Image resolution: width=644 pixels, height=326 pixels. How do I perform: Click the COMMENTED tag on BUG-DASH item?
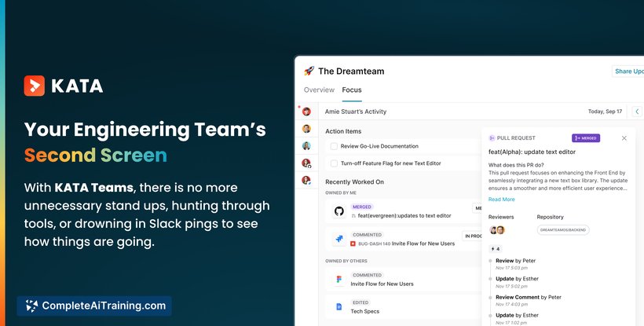(367, 235)
